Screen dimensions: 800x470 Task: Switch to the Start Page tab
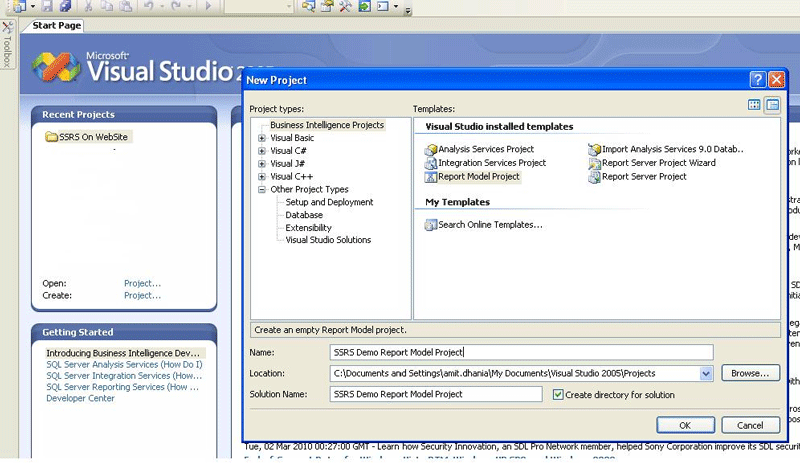pos(56,26)
